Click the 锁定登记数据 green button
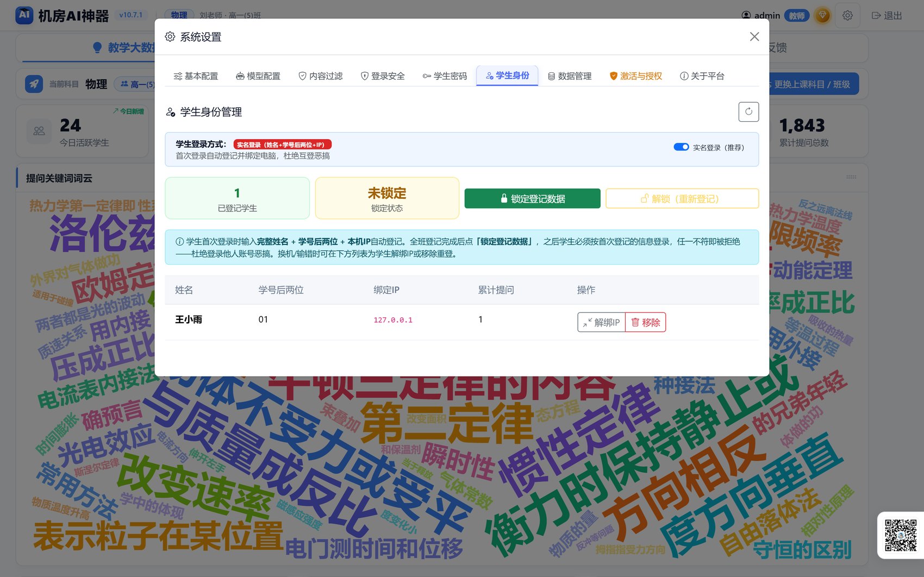 [532, 198]
